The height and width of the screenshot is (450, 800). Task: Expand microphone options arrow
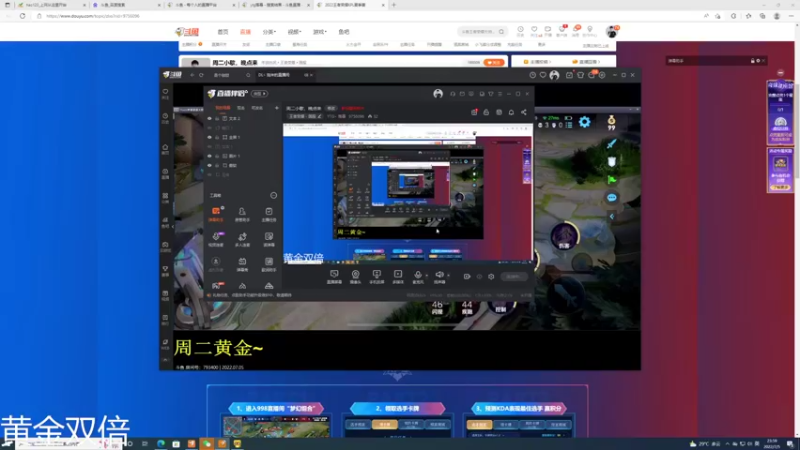coord(427,276)
